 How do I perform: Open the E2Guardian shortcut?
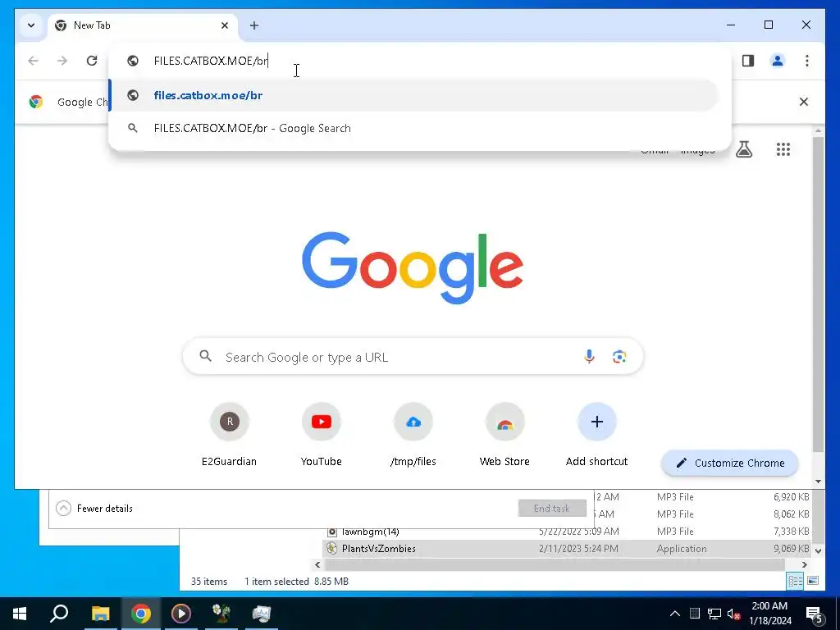pyautogui.click(x=230, y=434)
